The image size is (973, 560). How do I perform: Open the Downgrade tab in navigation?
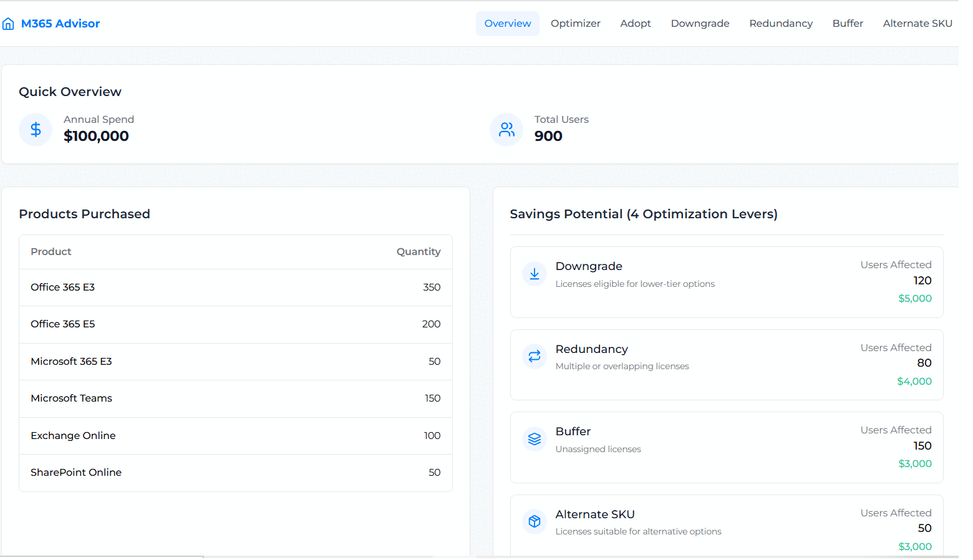700,24
